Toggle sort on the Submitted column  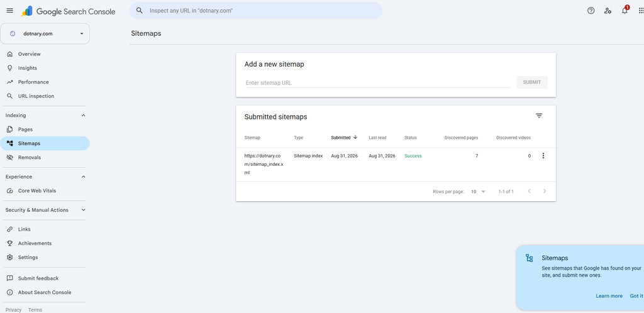tap(344, 138)
